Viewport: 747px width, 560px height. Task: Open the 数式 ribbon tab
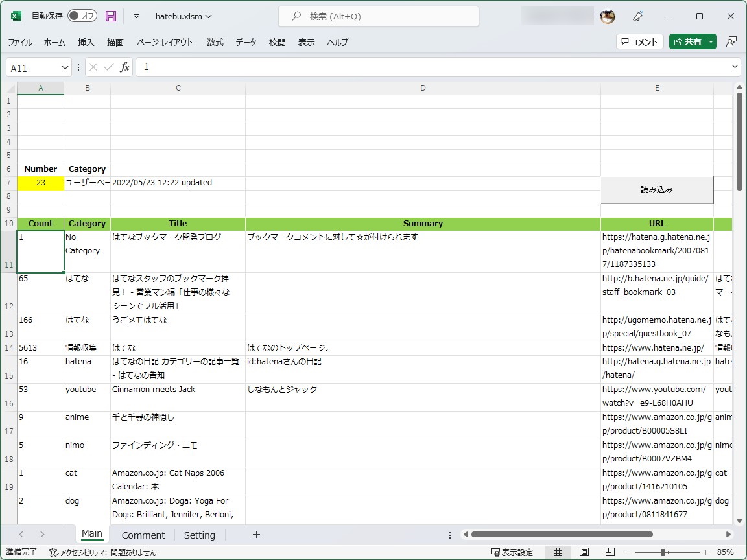pyautogui.click(x=215, y=42)
